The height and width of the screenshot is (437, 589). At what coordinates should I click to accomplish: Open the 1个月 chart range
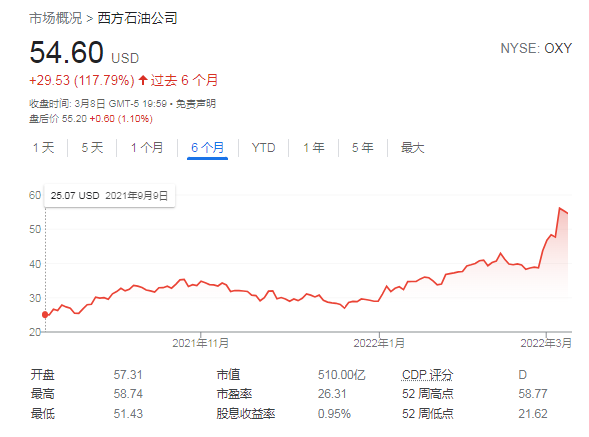point(147,148)
